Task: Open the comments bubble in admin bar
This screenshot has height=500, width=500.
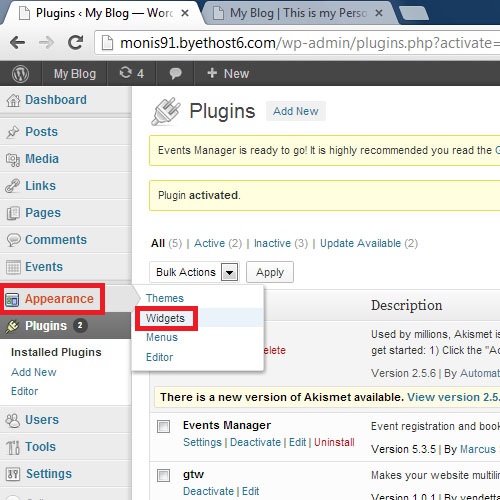Action: (x=175, y=74)
